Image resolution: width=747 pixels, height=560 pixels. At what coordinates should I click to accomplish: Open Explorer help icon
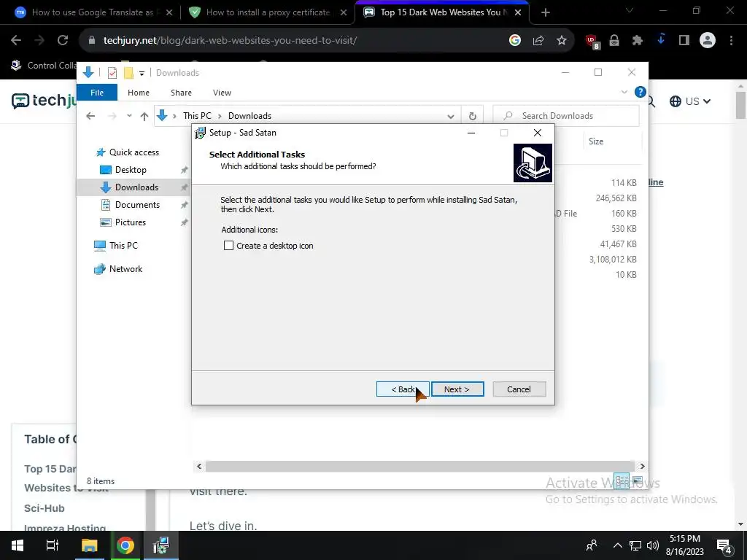640,92
